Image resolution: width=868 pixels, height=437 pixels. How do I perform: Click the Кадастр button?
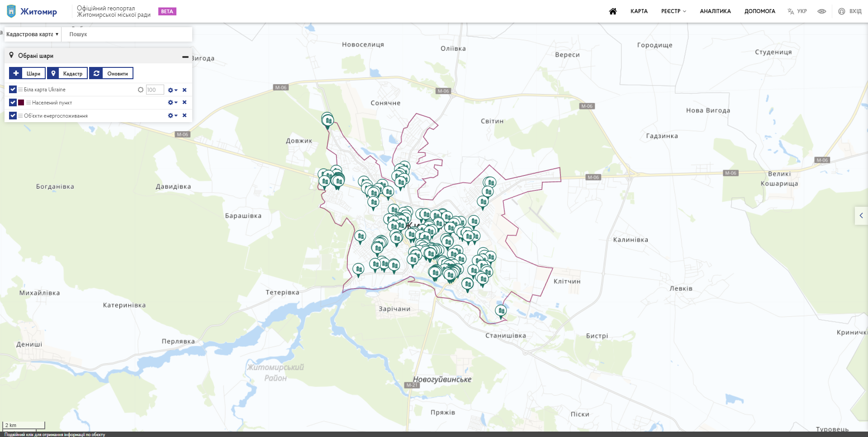(x=67, y=73)
